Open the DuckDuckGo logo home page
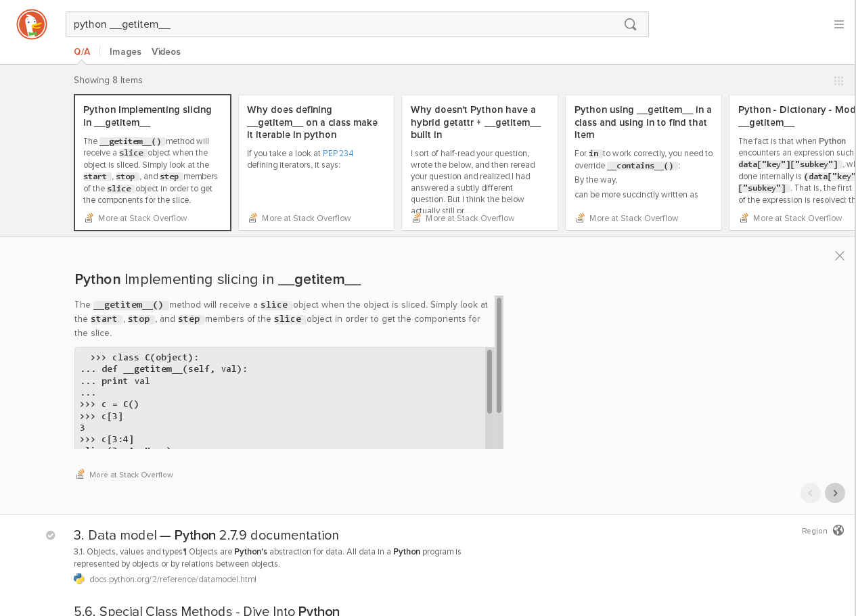Viewport: 856px width, 616px height. (32, 24)
